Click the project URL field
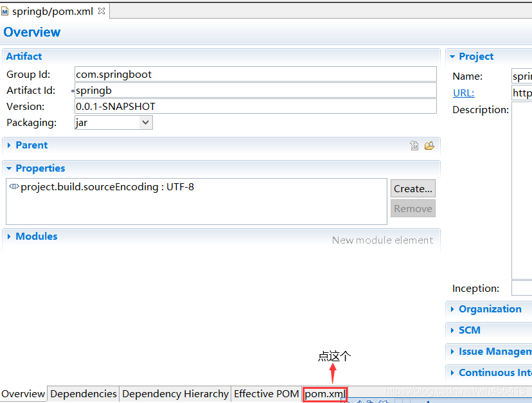 tap(522, 93)
